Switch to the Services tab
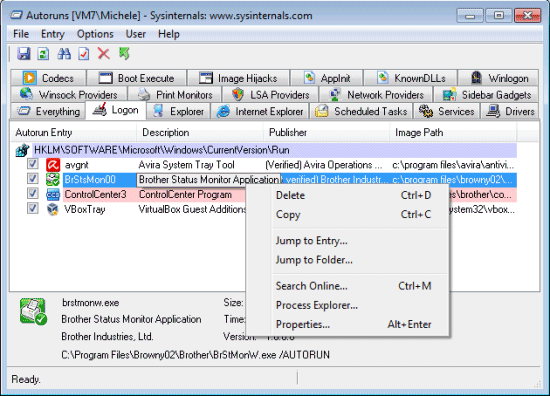This screenshot has width=550, height=396. click(447, 112)
